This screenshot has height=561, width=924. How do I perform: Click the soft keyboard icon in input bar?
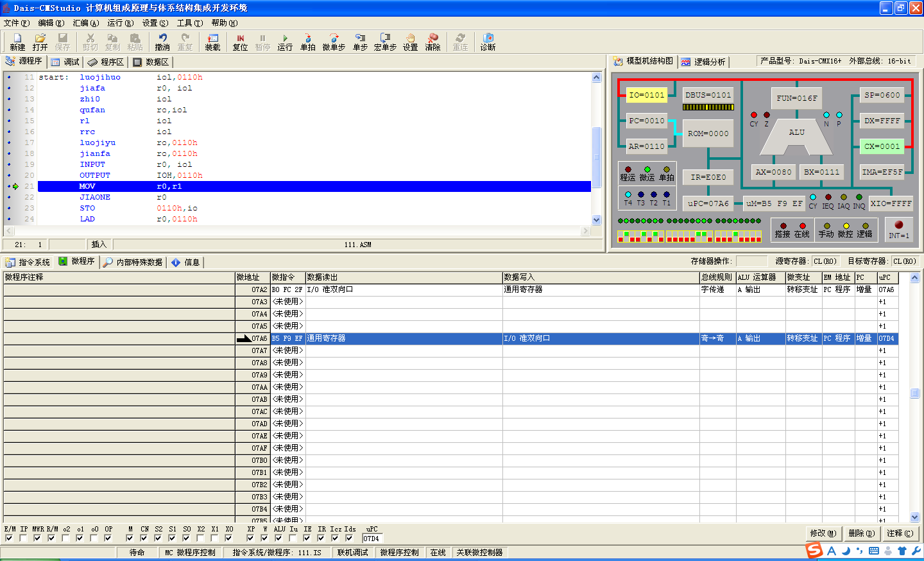tap(874, 551)
